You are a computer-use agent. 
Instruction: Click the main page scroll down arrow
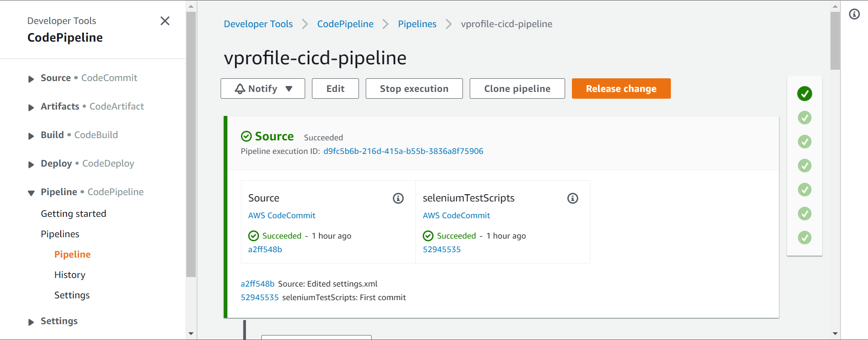(835, 334)
